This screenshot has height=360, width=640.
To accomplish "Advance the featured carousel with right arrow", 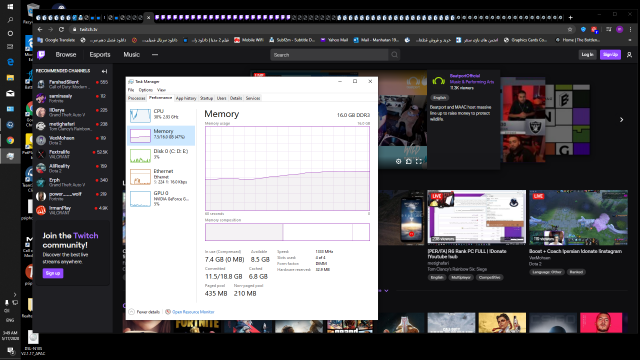I will 621,120.
